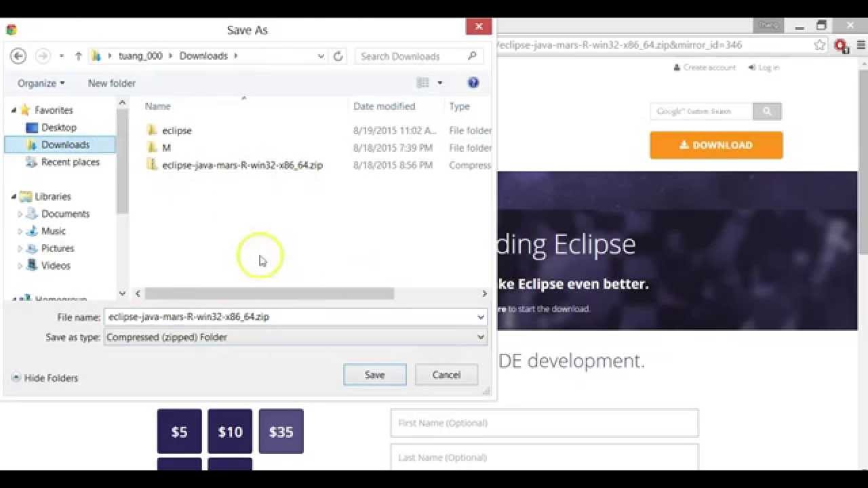The image size is (868, 488).
Task: Click Hide Folders toggle
Action: click(x=45, y=378)
